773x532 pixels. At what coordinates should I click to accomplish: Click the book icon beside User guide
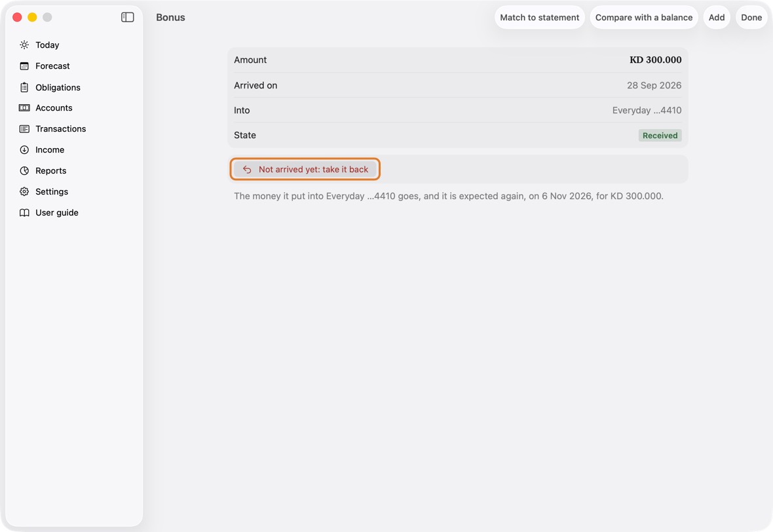tap(24, 212)
